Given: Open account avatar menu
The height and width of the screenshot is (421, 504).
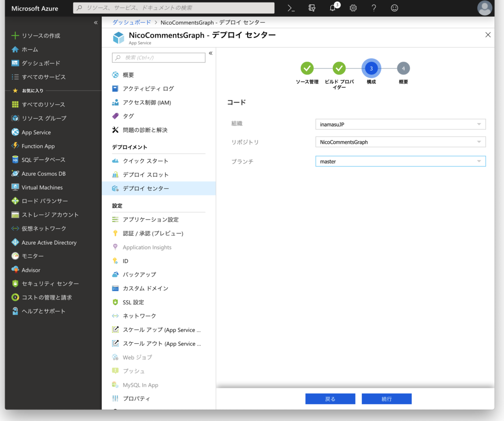Looking at the screenshot, I should 484,8.
